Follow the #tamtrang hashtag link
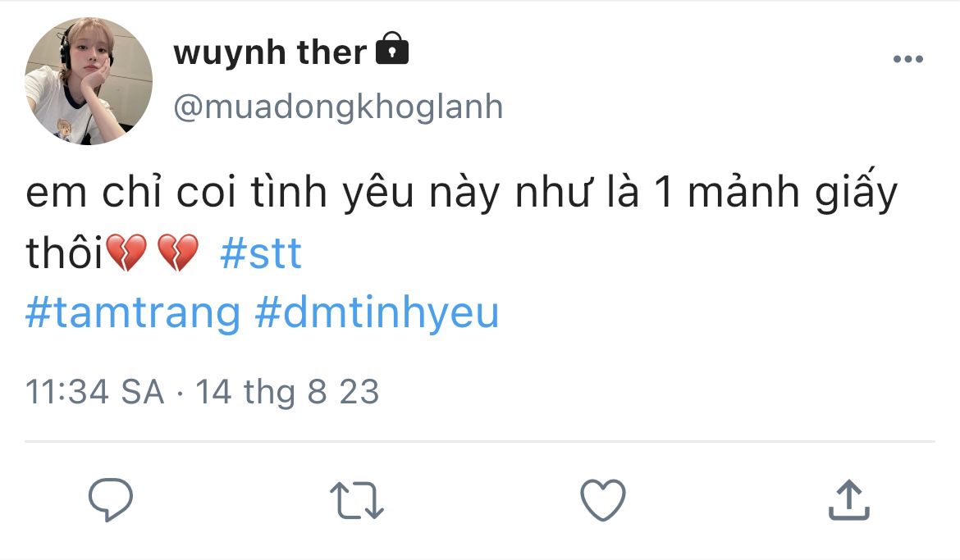 point(133,313)
